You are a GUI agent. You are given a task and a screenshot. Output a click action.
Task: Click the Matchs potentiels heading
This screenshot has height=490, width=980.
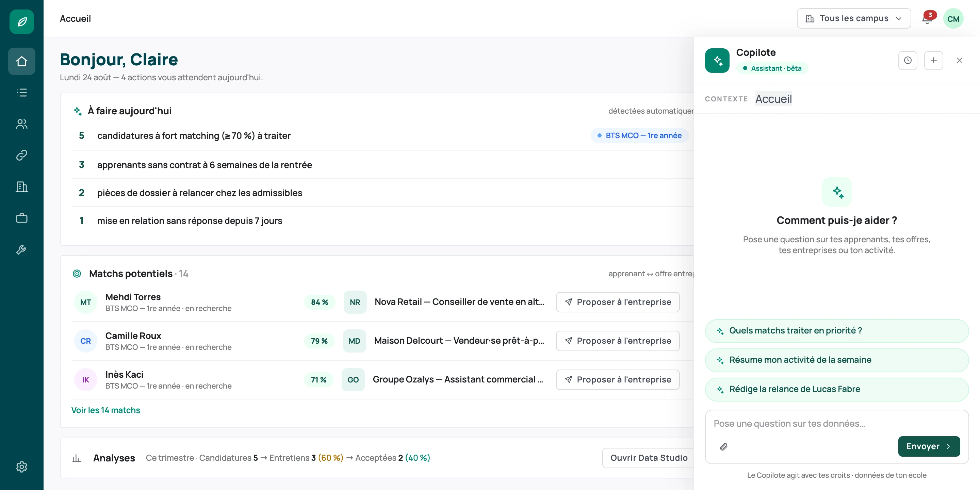[x=130, y=274]
